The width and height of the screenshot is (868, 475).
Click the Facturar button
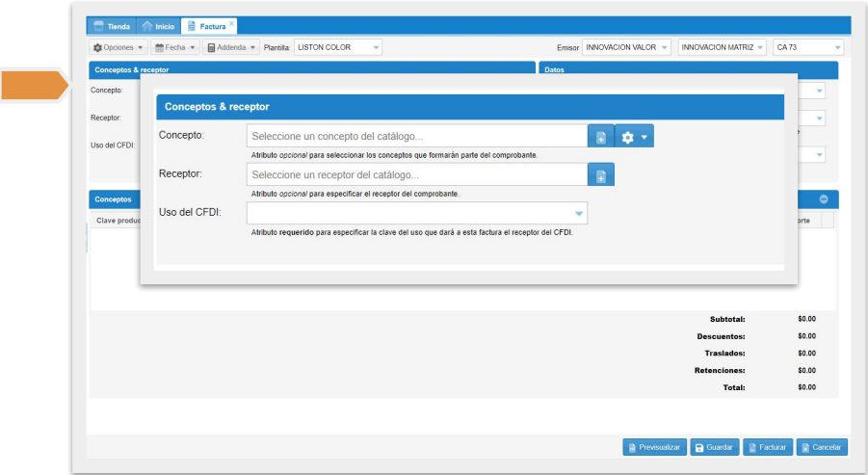pos(767,447)
